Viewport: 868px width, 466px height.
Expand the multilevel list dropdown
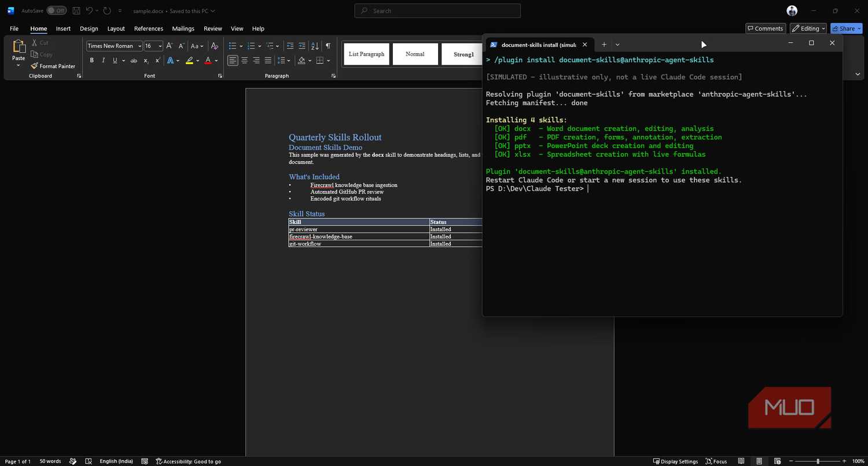coord(278,46)
